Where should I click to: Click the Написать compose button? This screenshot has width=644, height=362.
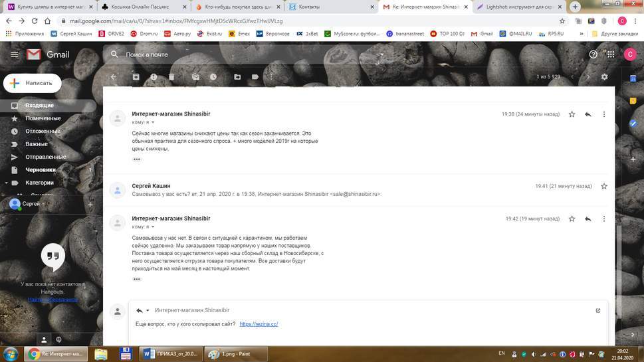point(33,83)
